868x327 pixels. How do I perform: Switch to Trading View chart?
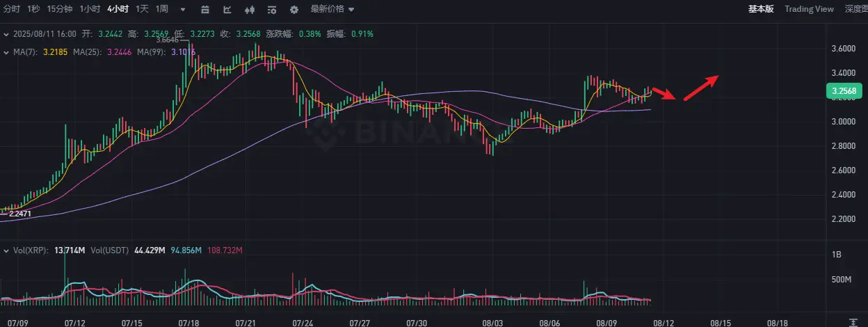coord(809,9)
